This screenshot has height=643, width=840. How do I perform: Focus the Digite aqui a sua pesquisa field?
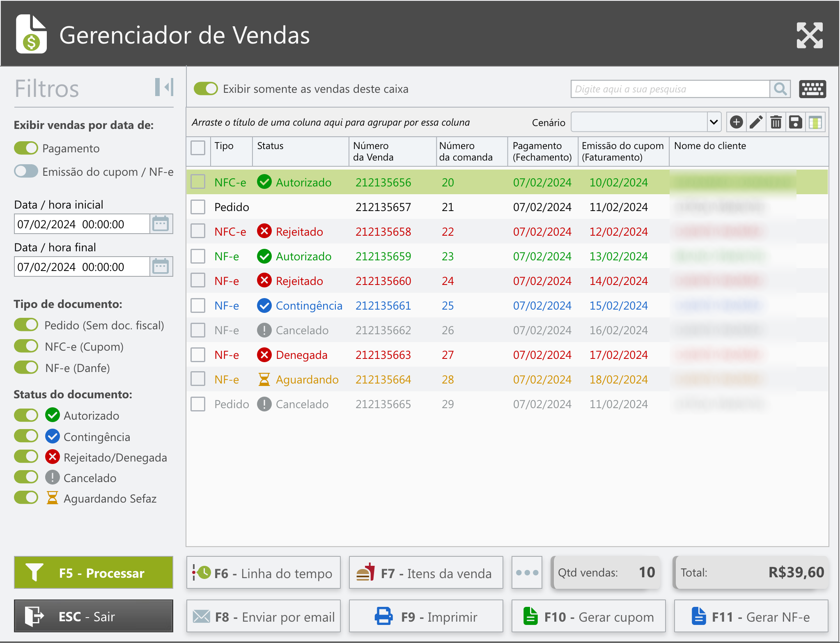pos(670,89)
